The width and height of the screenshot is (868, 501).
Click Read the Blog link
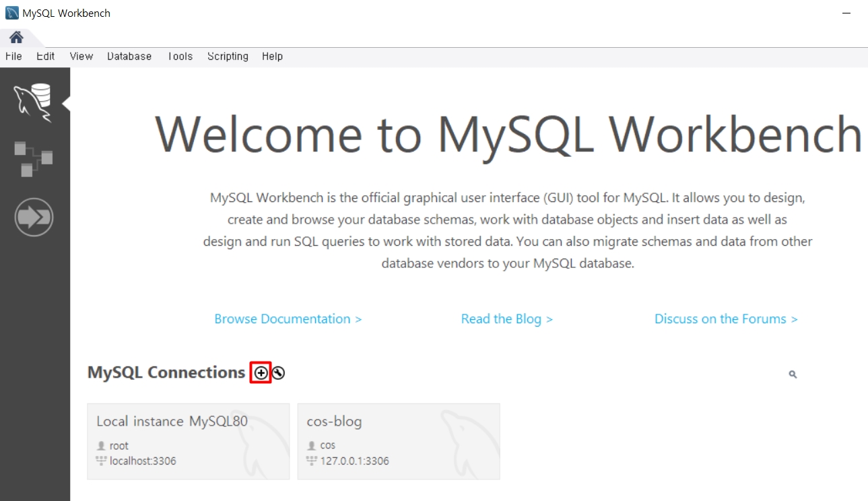[506, 319]
